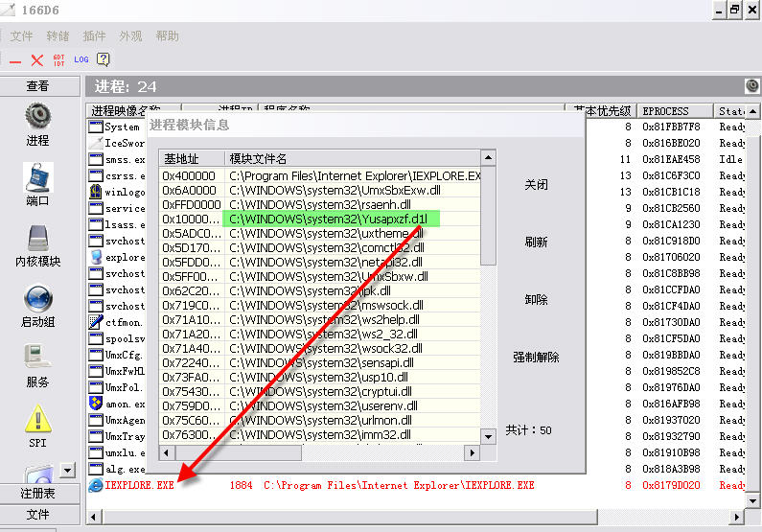The width and height of the screenshot is (762, 532).
Task: Click the 刷新 button in module dialog
Action: coord(536,242)
